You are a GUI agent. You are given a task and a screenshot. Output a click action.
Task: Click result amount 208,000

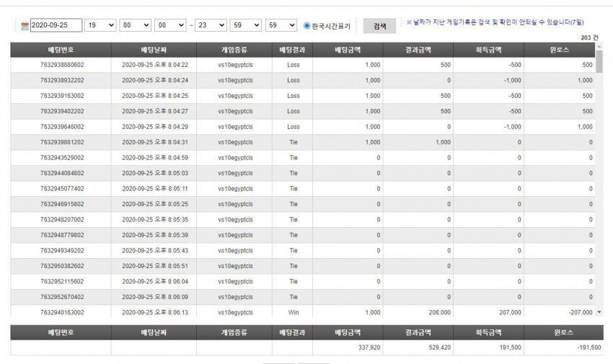439,312
